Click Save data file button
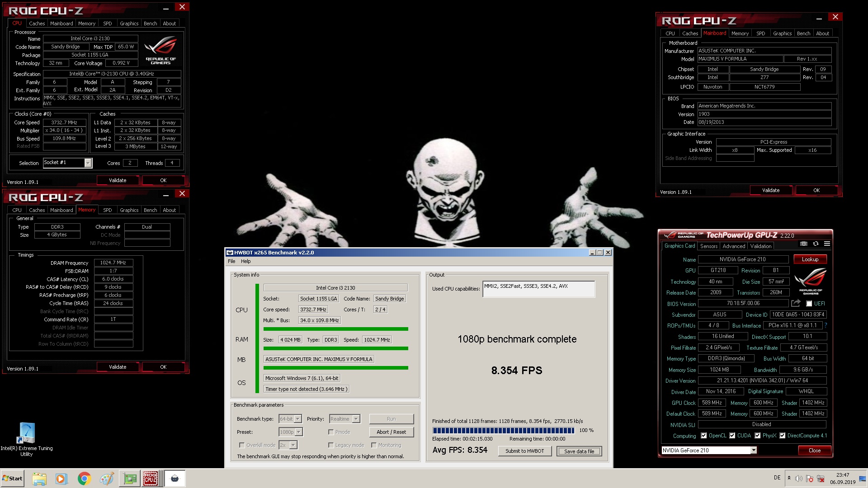The image size is (868, 488). 579,451
